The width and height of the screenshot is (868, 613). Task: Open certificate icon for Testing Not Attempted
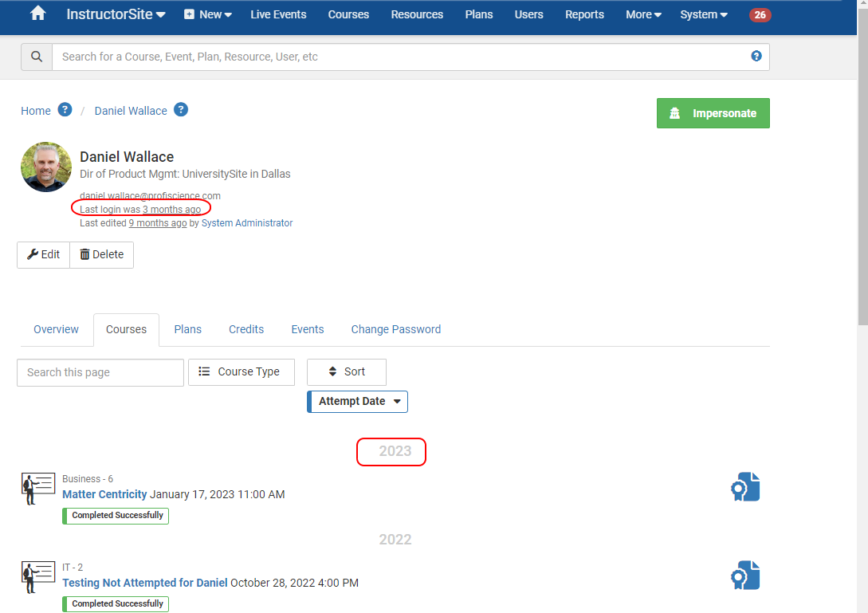tap(745, 576)
